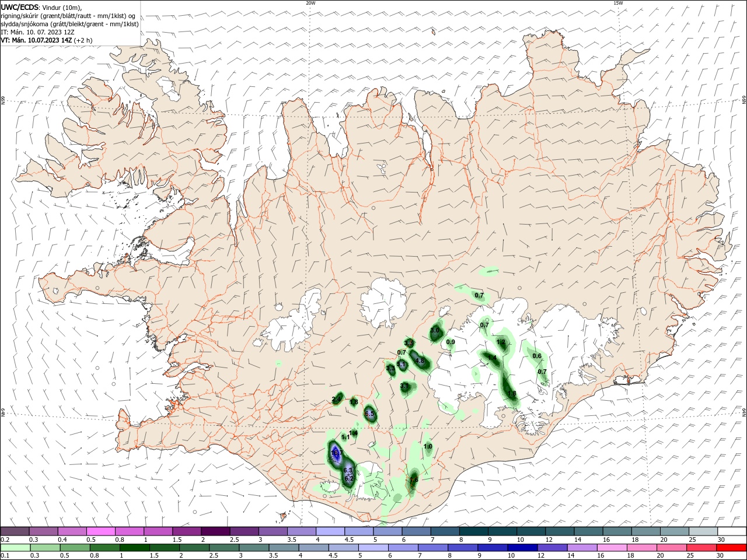Click the 1.1 precipitation value on the map
Image resolution: width=747 pixels, height=560 pixels.
pyautogui.click(x=345, y=437)
